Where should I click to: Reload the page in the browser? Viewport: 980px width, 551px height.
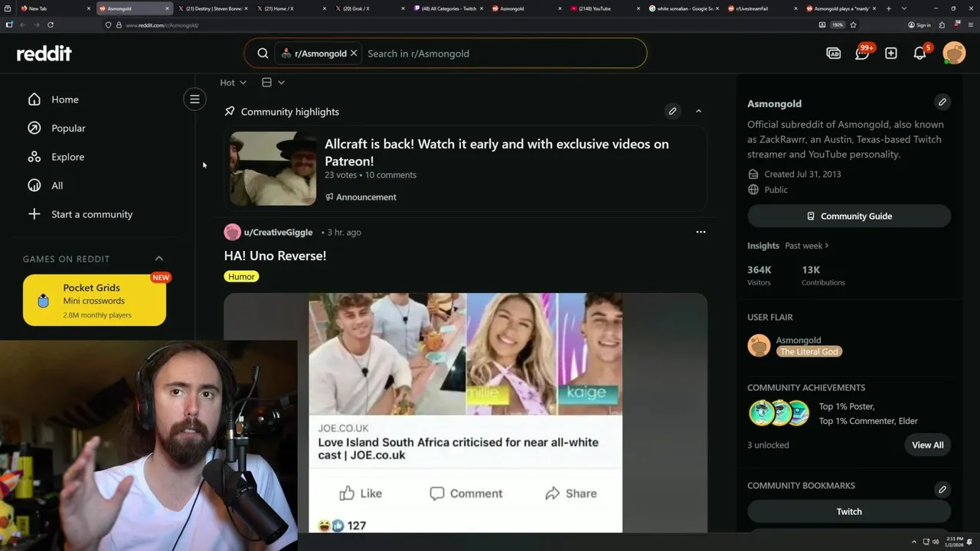[51, 24]
